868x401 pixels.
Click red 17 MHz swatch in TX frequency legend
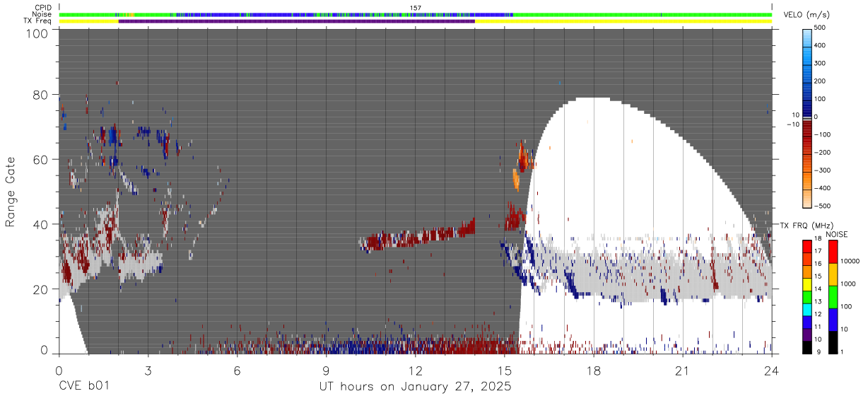(x=807, y=247)
